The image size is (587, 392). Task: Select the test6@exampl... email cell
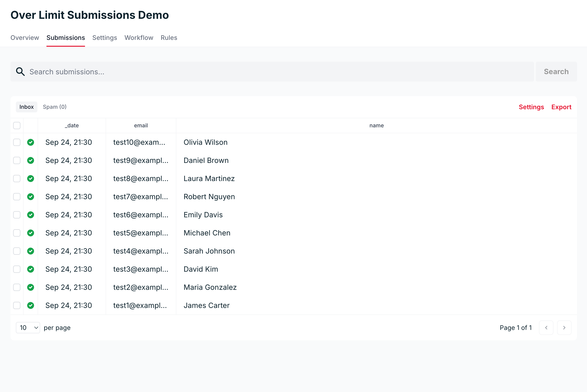[141, 215]
